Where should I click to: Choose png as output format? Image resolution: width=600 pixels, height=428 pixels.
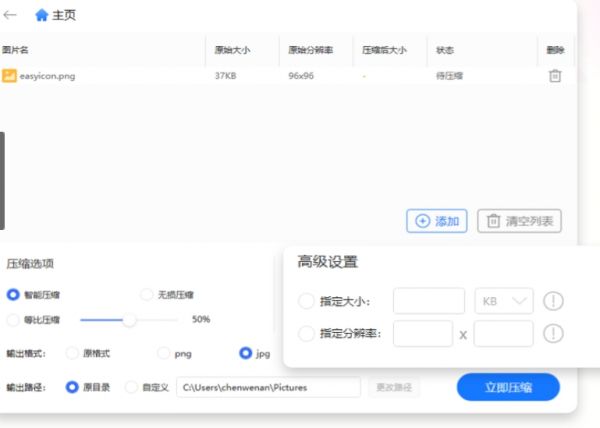(163, 353)
